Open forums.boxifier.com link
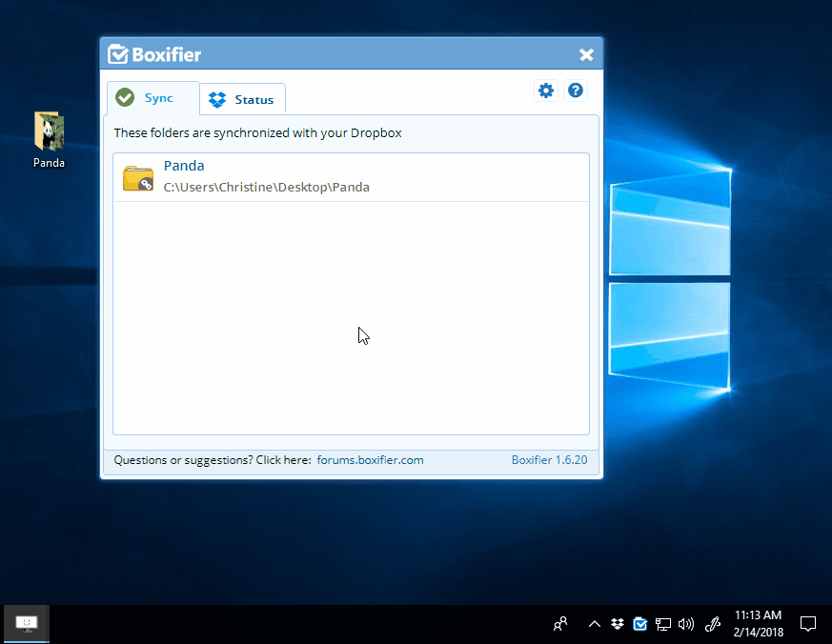The width and height of the screenshot is (832, 644). coord(370,460)
